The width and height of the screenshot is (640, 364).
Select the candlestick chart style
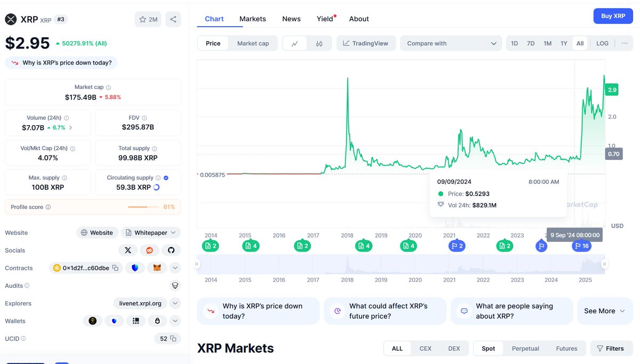point(319,44)
